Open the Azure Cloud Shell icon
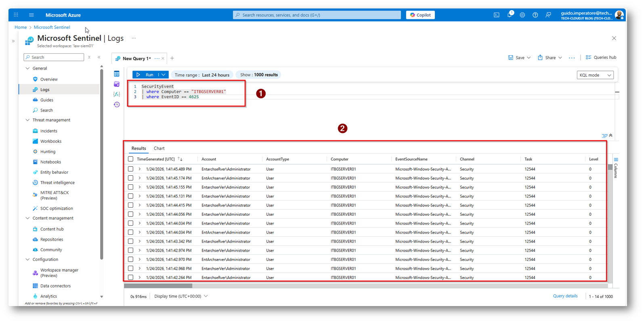644x323 pixels. [x=496, y=15]
